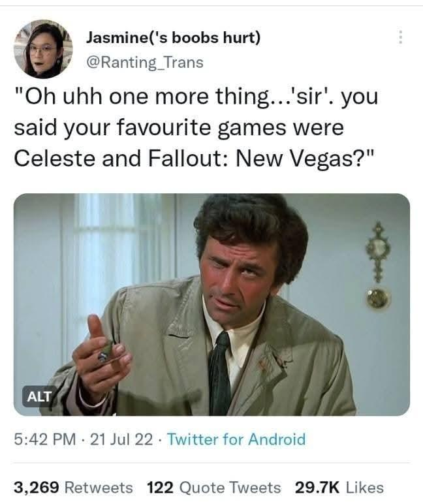Click the Likes label
The width and height of the screenshot is (423, 504).
[x=365, y=487]
